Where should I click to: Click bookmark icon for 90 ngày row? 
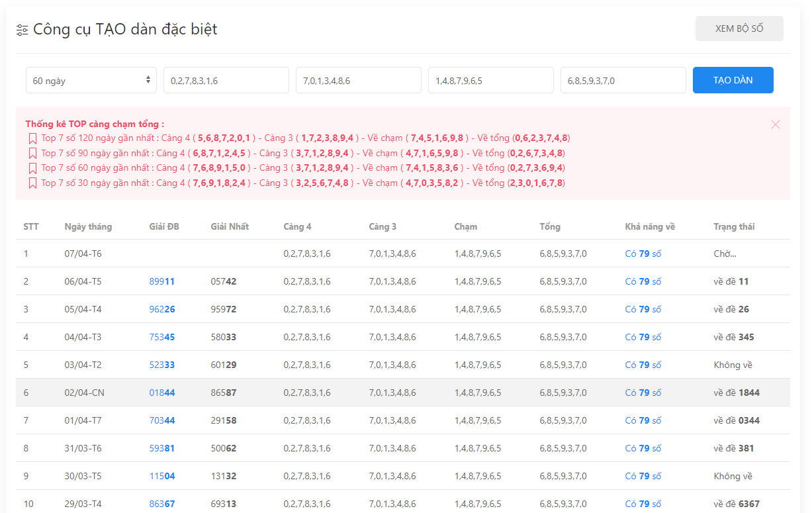click(x=32, y=153)
